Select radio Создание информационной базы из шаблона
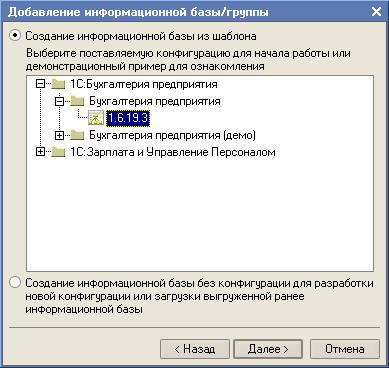The image size is (389, 368). click(x=15, y=35)
